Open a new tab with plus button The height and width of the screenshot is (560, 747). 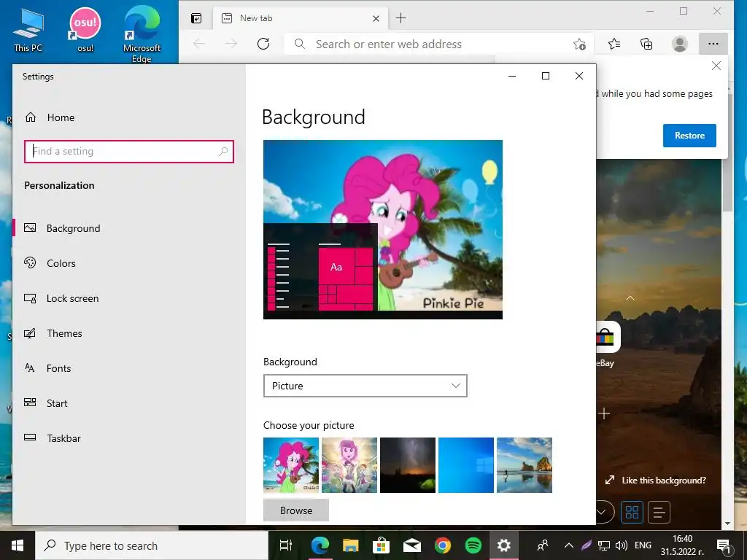point(401,18)
